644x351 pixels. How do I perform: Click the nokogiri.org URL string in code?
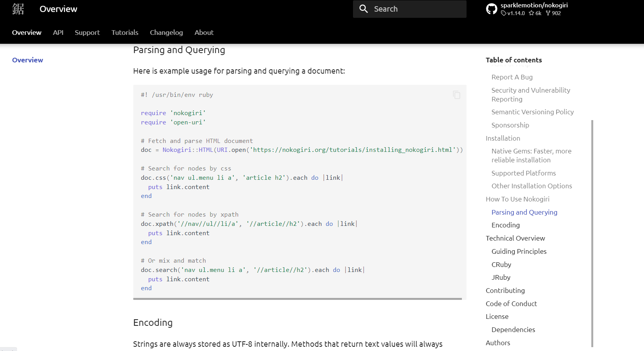pos(353,150)
